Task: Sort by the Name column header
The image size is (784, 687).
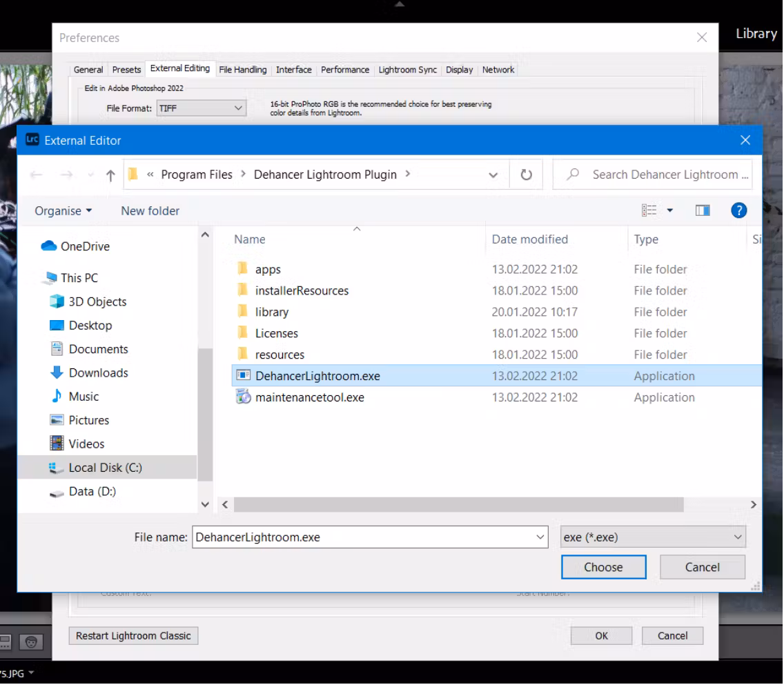Action: tap(250, 239)
